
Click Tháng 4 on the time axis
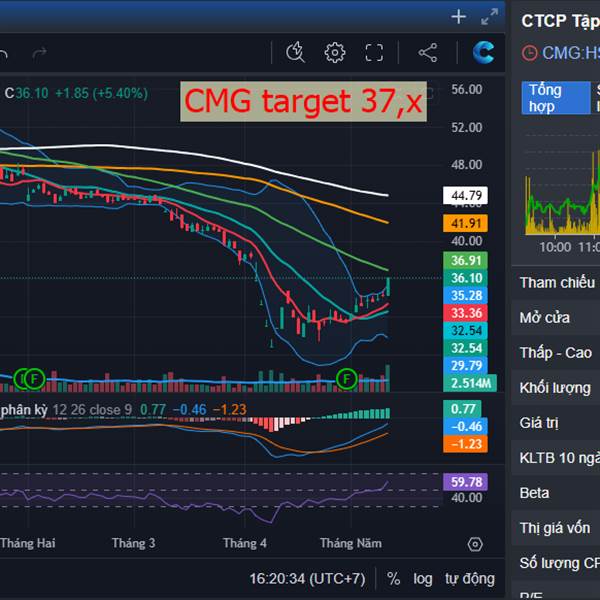(x=245, y=543)
